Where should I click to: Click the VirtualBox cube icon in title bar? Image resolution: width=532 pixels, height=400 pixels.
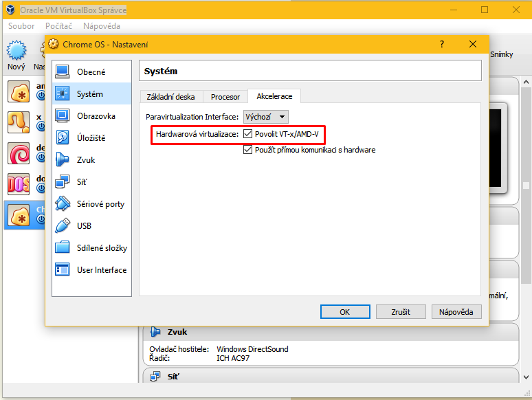(10, 10)
